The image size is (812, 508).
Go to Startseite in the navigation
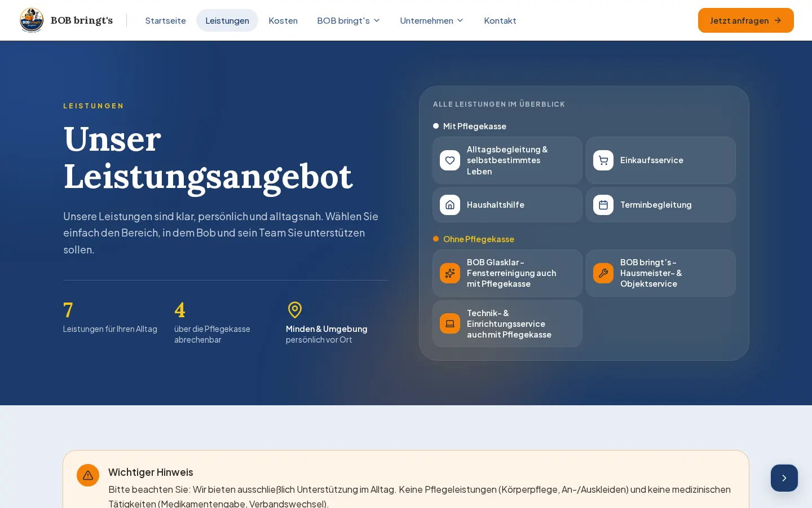[165, 20]
